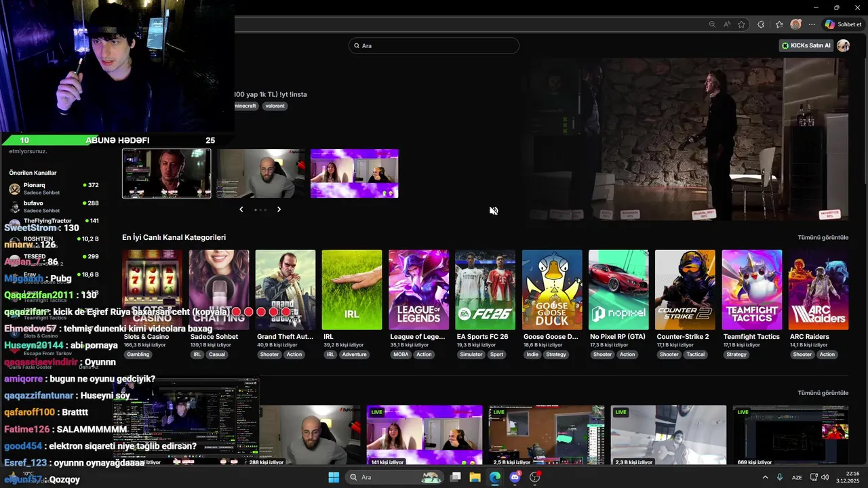Open the Kick account avatar menu
Image resolution: width=868 pixels, height=488 pixels.
tap(843, 45)
